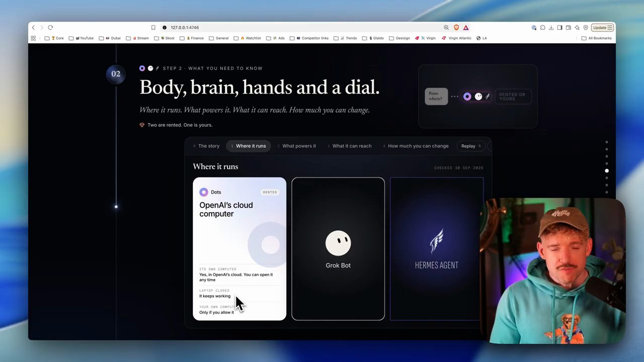Click the highlighted section dot in side navigation
Screen dimensions: 644x362
pyautogui.click(x=607, y=171)
